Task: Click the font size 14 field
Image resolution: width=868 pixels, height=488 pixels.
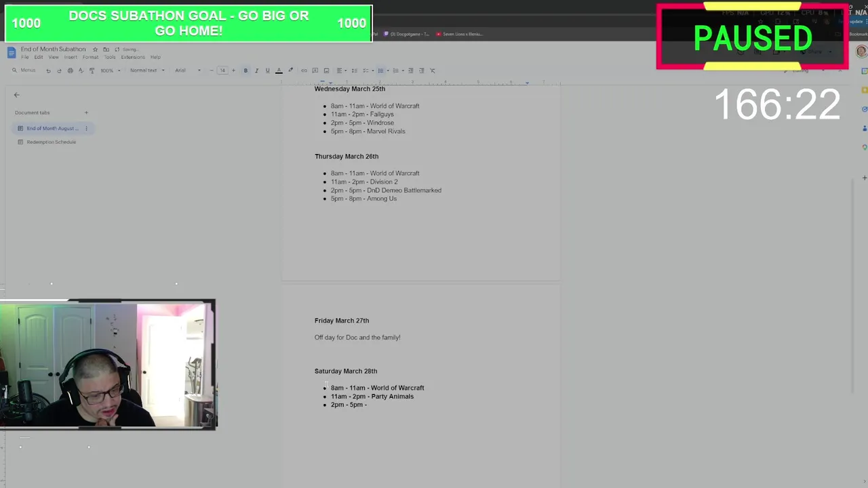Action: (x=222, y=70)
